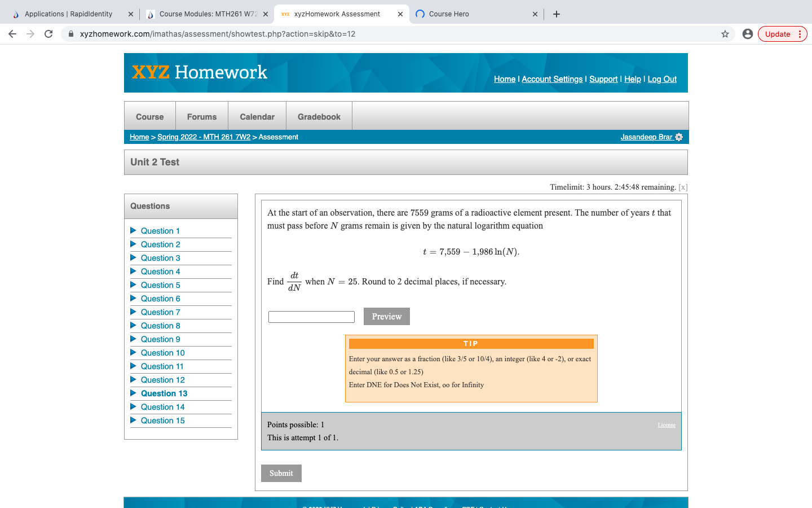Click inside the answer input field
Screen dimensions: 812x508
click(x=311, y=317)
